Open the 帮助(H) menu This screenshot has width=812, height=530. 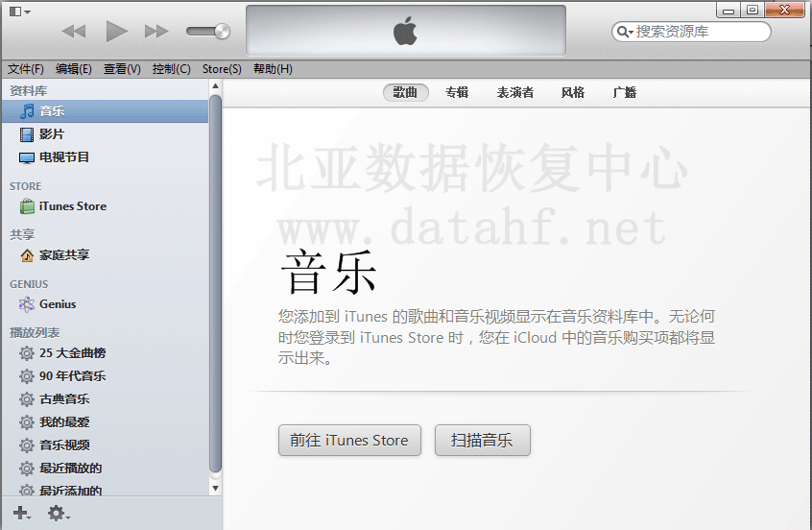(x=273, y=69)
